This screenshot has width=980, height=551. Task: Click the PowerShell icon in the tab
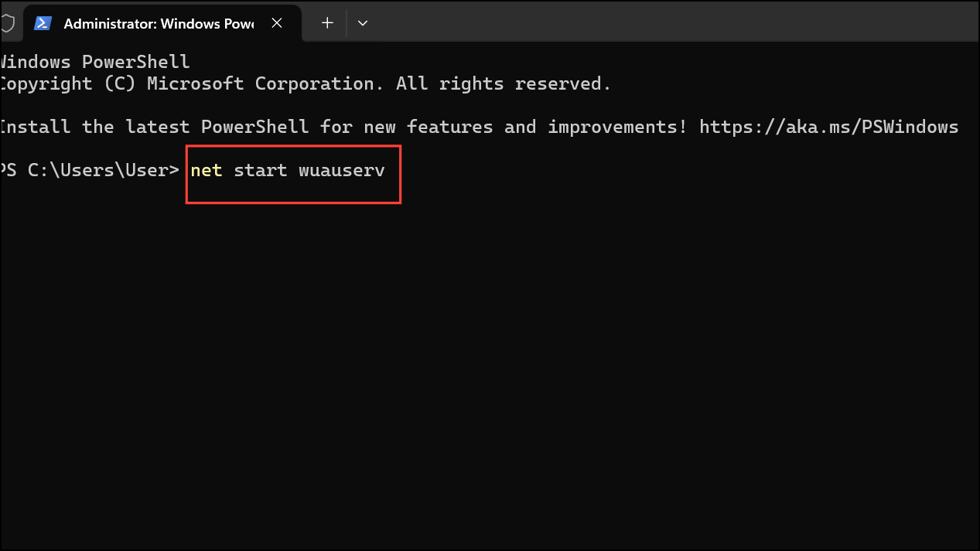[x=43, y=23]
